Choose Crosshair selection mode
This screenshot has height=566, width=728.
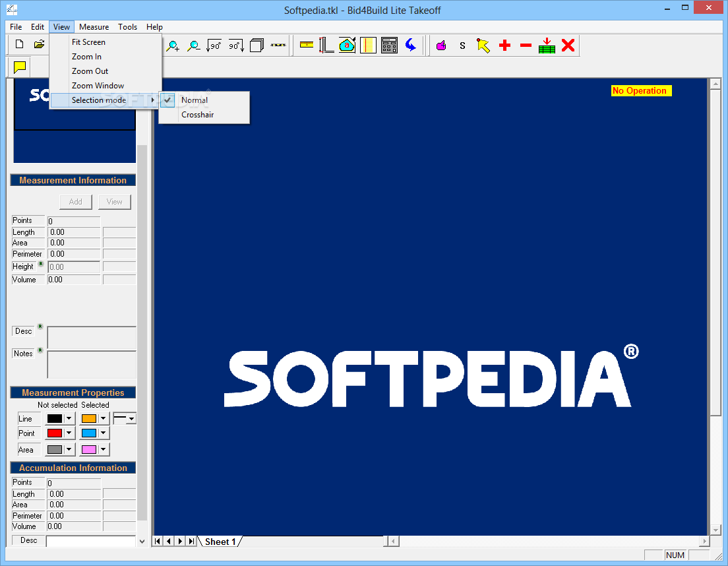pyautogui.click(x=204, y=115)
